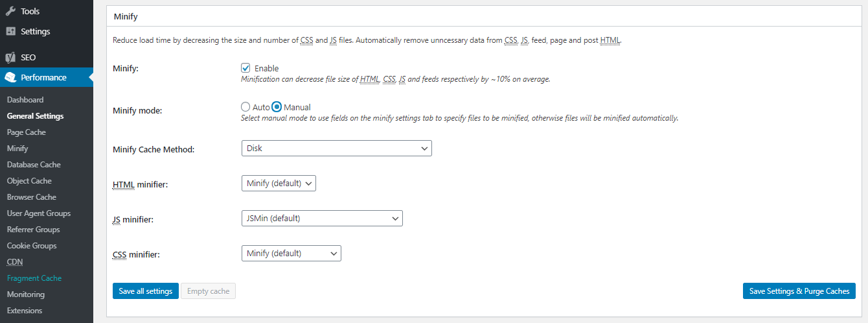Click Save all settings button

point(146,291)
